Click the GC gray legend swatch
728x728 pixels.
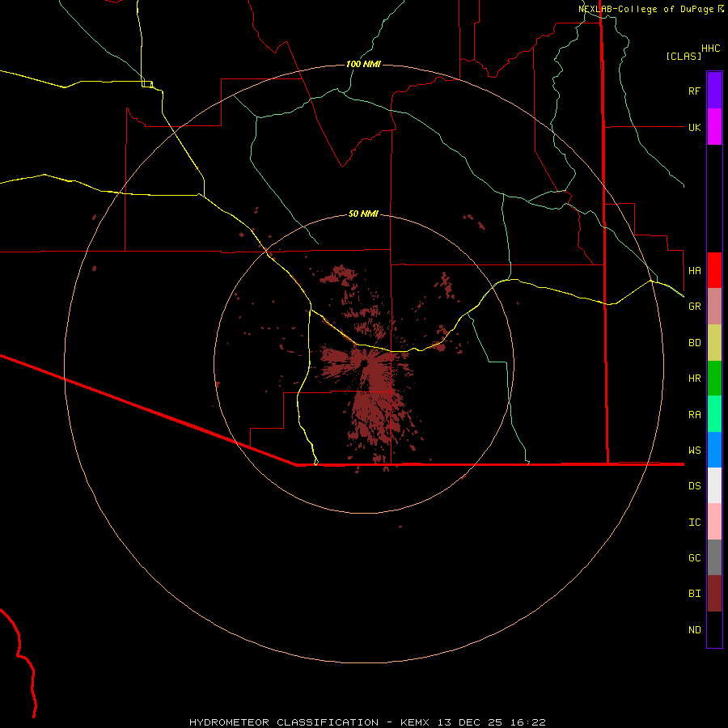tap(714, 557)
